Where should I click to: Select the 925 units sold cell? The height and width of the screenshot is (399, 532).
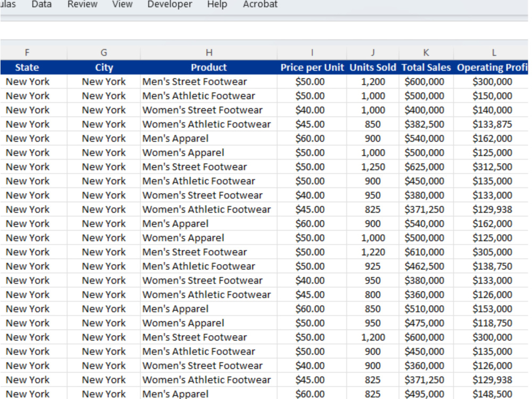[x=373, y=267]
